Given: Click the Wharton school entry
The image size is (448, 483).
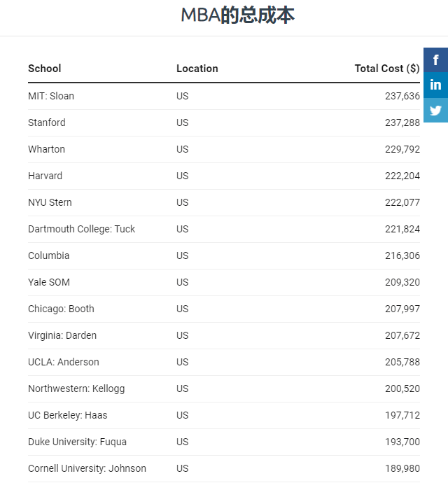Looking at the screenshot, I should (46, 149).
